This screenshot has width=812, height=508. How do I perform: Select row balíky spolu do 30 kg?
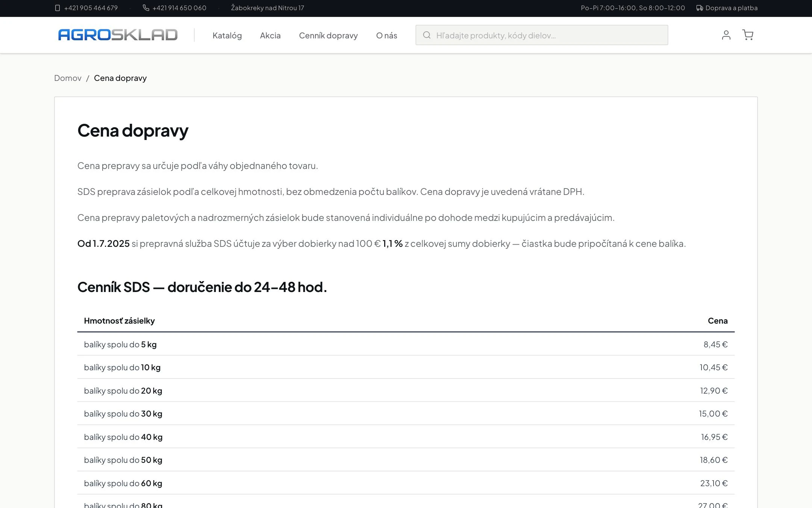coord(406,414)
